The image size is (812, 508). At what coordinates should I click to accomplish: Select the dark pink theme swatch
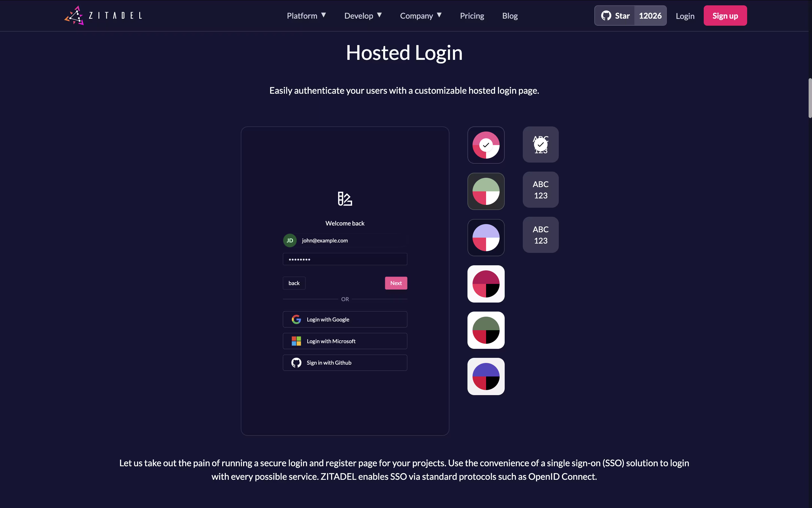click(x=486, y=145)
